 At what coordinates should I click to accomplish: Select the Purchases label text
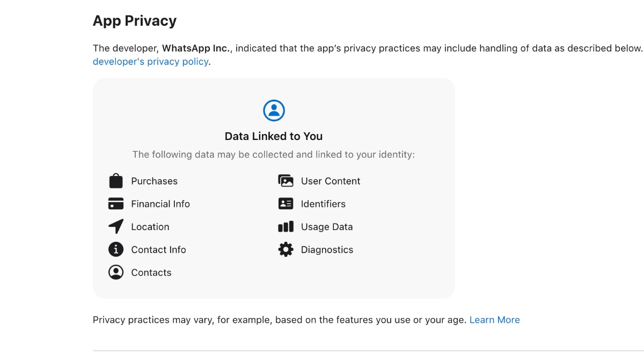coord(154,181)
